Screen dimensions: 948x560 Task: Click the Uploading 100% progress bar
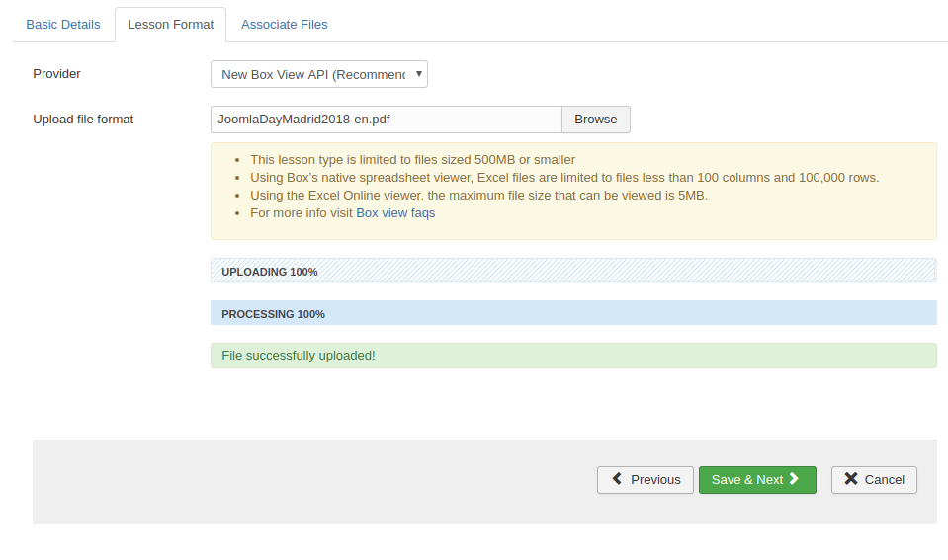pos(573,271)
